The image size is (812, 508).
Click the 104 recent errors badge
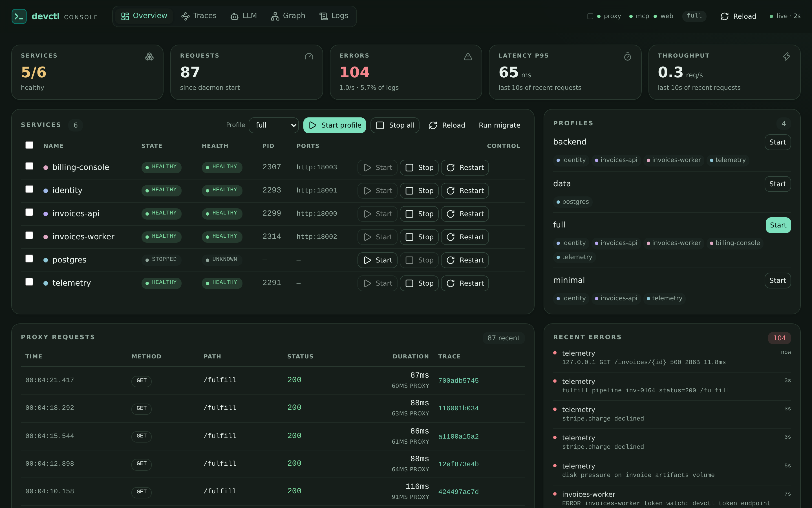pyautogui.click(x=779, y=338)
